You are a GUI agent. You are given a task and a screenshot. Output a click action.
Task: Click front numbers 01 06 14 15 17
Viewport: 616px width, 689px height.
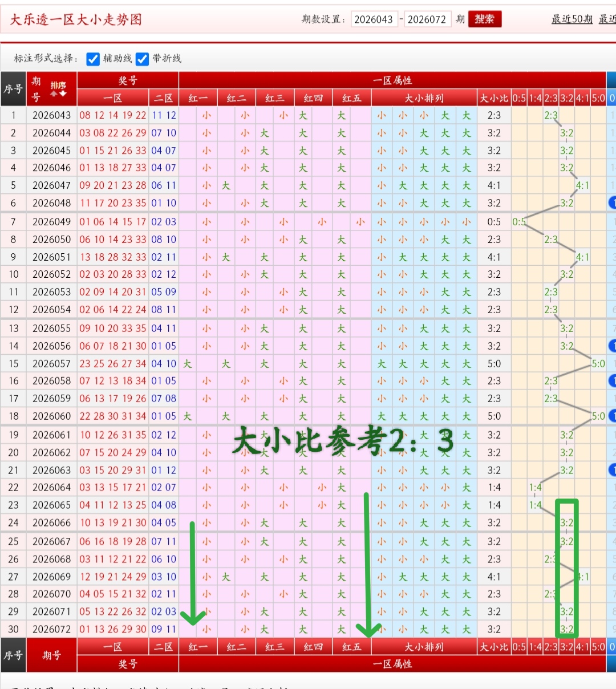click(x=113, y=222)
